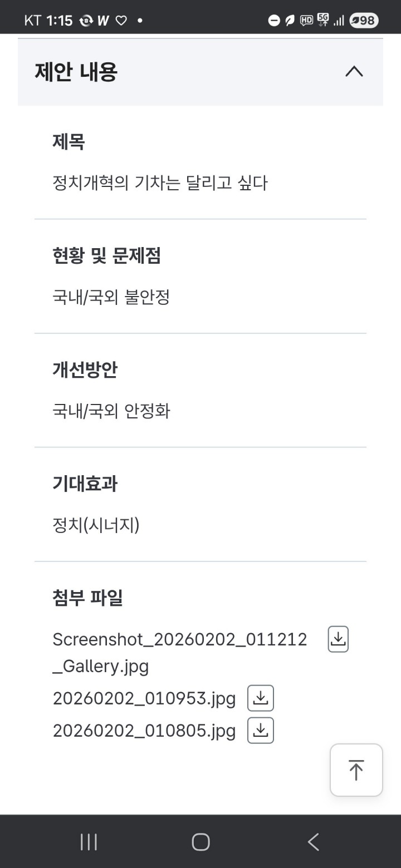This screenshot has width=401, height=868.
Task: Download the 20260202_010805.jpg file icon
Action: click(261, 731)
